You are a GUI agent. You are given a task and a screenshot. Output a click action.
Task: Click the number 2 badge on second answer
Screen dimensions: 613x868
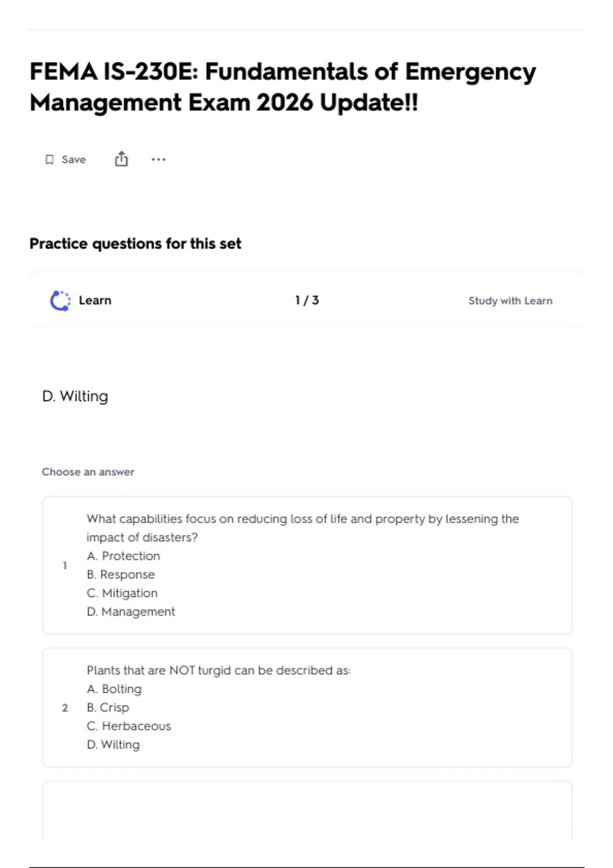(65, 708)
